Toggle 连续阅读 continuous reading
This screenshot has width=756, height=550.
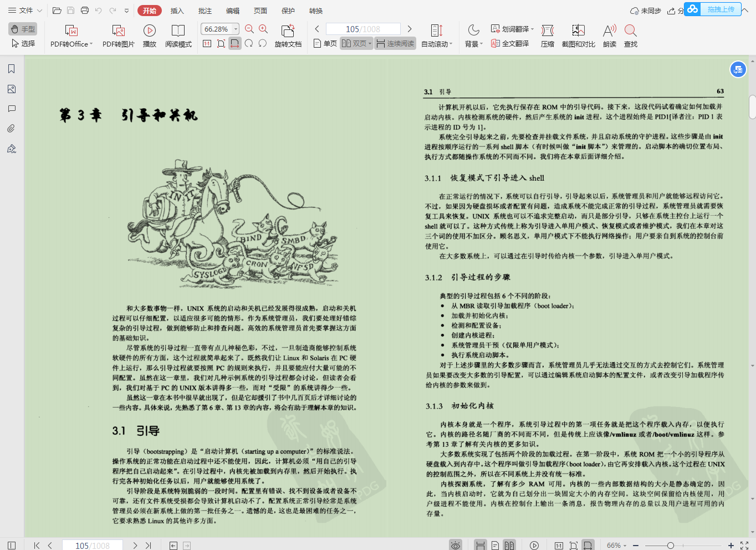[x=395, y=43]
